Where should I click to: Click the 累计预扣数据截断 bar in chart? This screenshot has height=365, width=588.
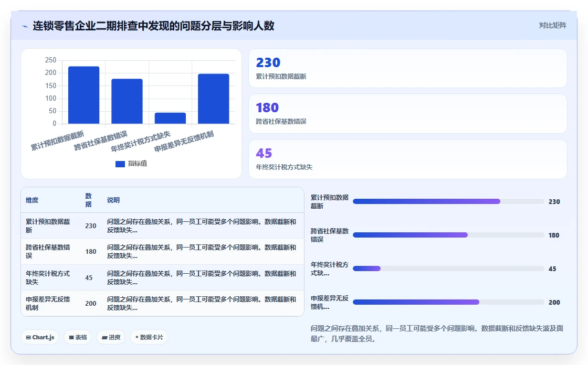(x=83, y=95)
